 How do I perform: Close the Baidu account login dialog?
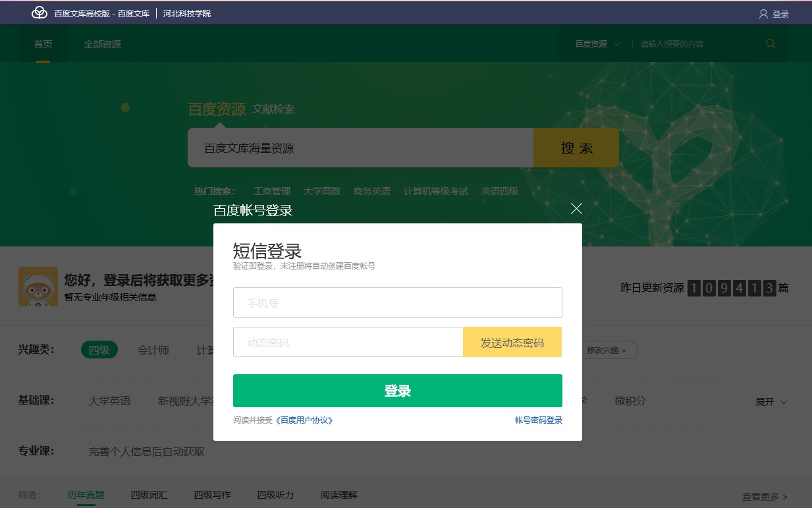[576, 209]
